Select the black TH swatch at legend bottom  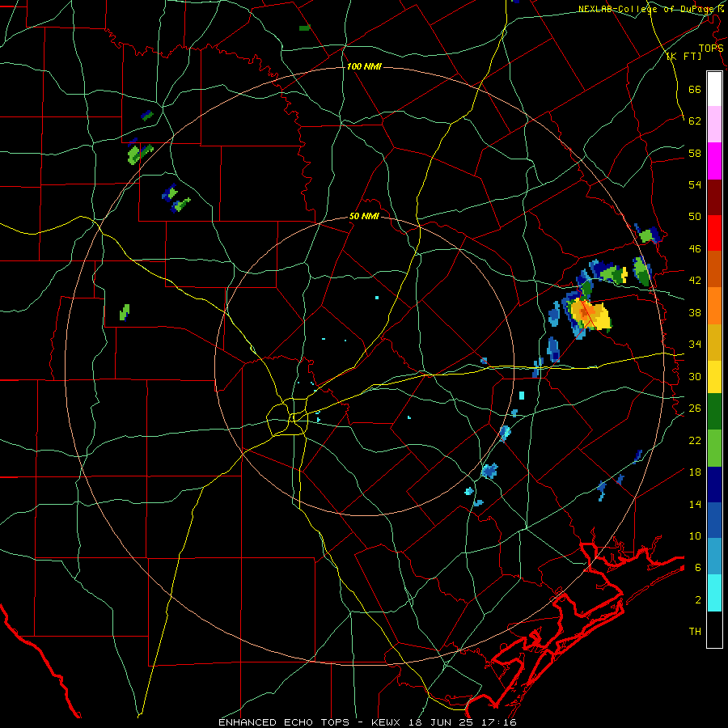tap(714, 629)
